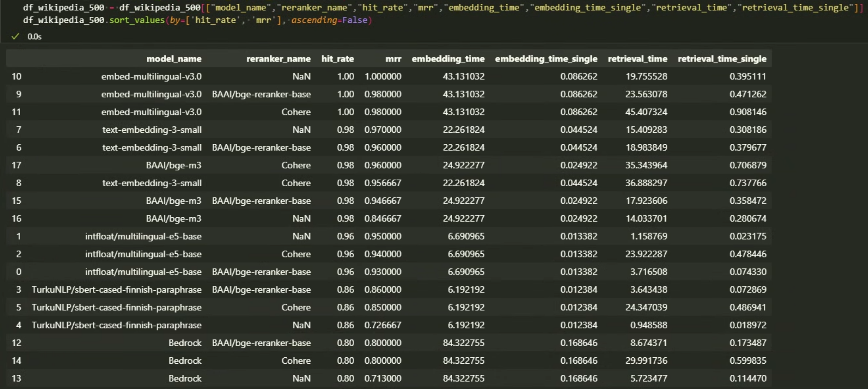Click the retrieval_time_single column header

(722, 58)
